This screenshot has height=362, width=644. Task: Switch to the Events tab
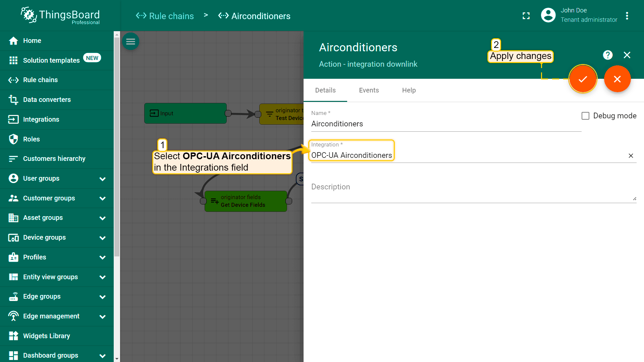pyautogui.click(x=369, y=90)
